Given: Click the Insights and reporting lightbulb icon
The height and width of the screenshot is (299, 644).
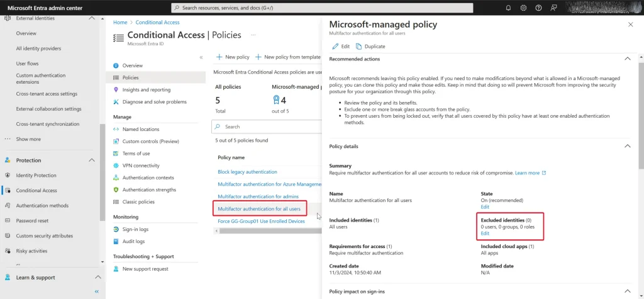Looking at the screenshot, I should click(x=116, y=89).
